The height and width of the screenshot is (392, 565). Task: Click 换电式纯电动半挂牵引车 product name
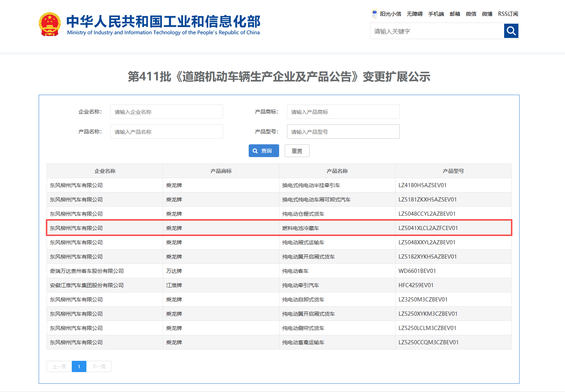(x=311, y=185)
